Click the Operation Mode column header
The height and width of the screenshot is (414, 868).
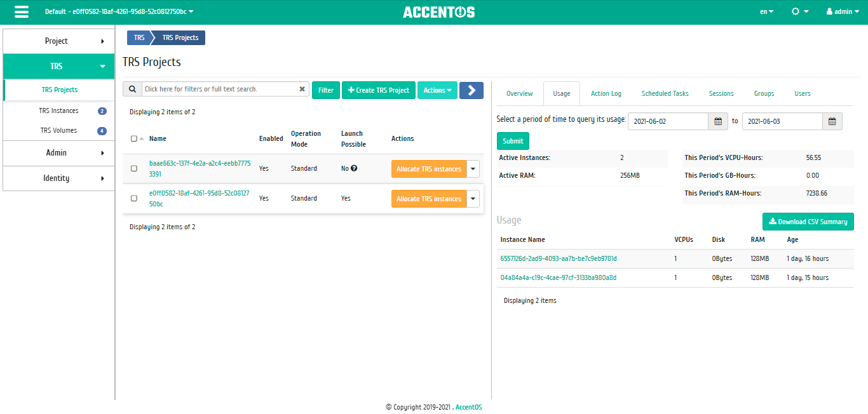tap(306, 138)
